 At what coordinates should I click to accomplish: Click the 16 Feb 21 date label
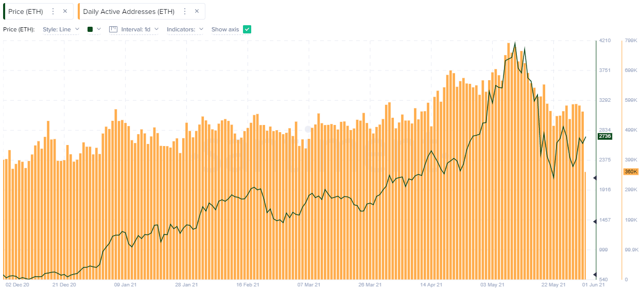click(x=248, y=284)
